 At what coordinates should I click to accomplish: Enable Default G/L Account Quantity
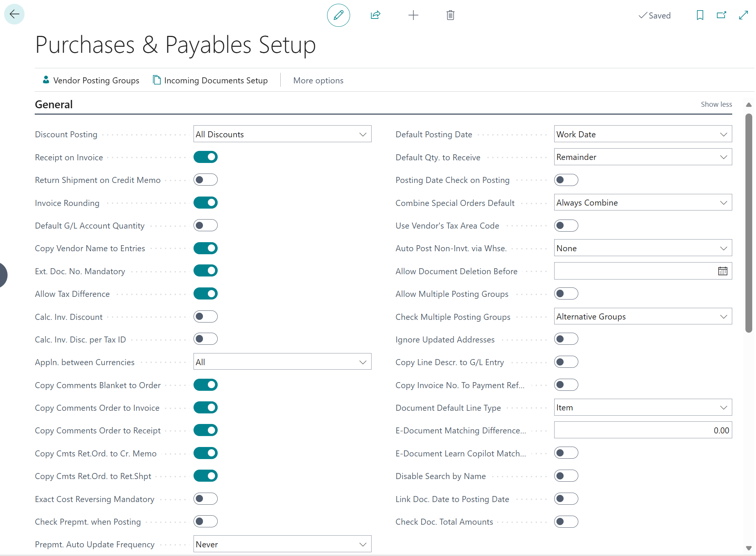coord(206,226)
